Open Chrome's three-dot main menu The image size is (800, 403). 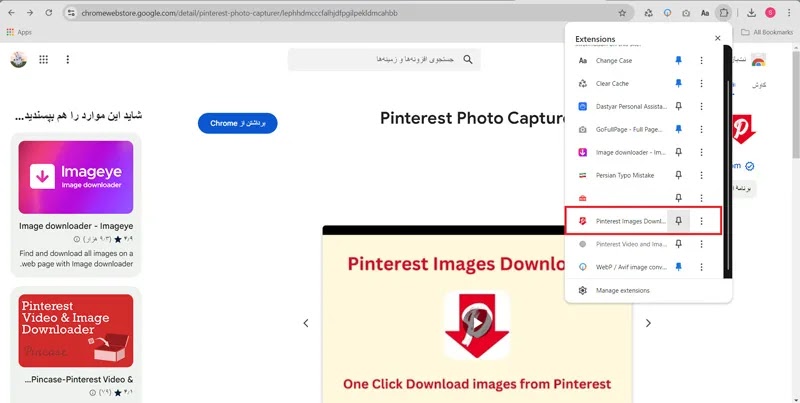[789, 13]
